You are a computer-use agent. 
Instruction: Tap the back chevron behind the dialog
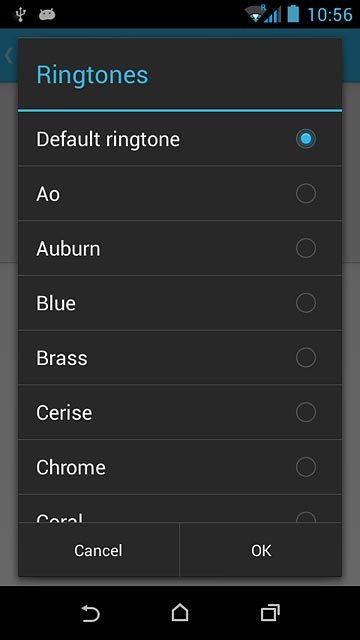pyautogui.click(x=8, y=56)
